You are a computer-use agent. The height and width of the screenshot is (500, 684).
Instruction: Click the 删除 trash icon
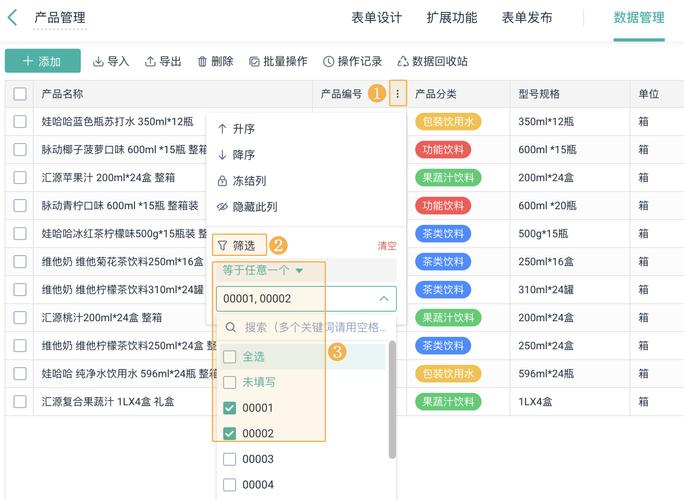point(203,62)
